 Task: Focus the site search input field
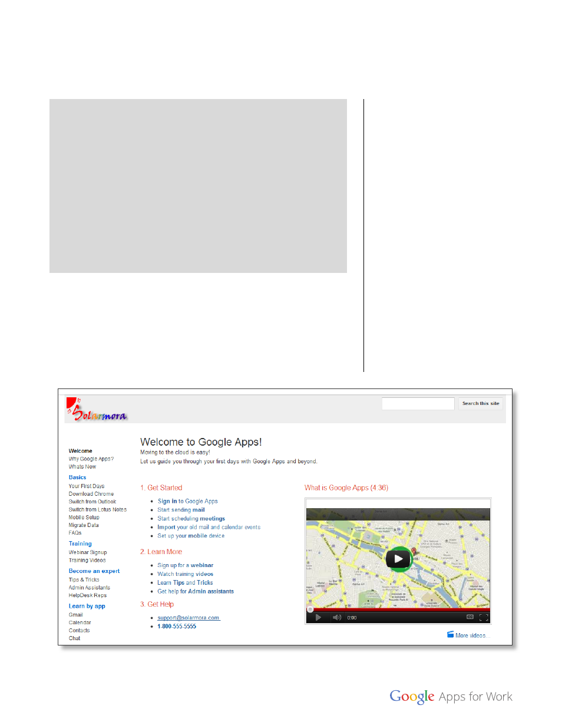click(x=418, y=404)
